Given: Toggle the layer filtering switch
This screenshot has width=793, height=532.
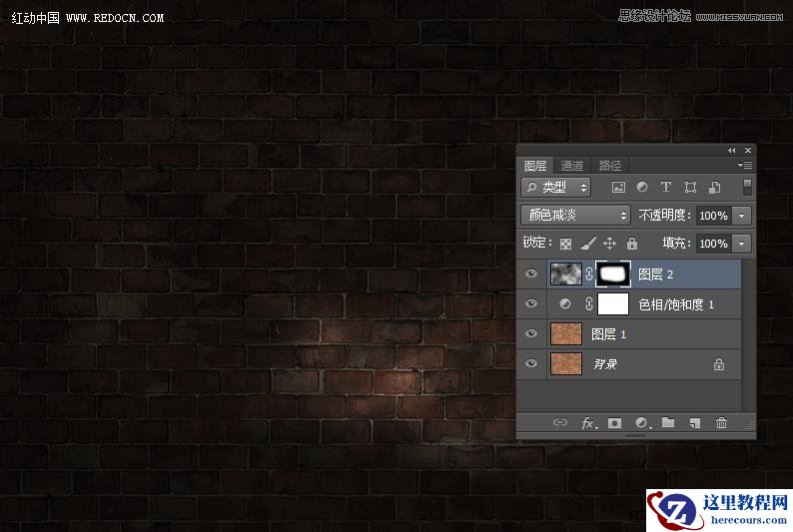Looking at the screenshot, I should (x=746, y=188).
